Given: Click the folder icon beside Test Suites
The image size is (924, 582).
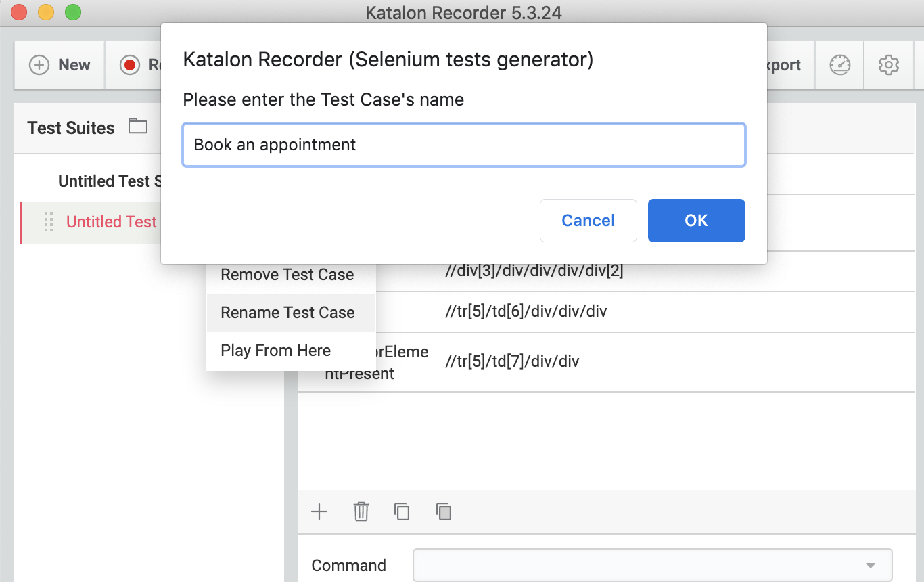Looking at the screenshot, I should tap(138, 126).
